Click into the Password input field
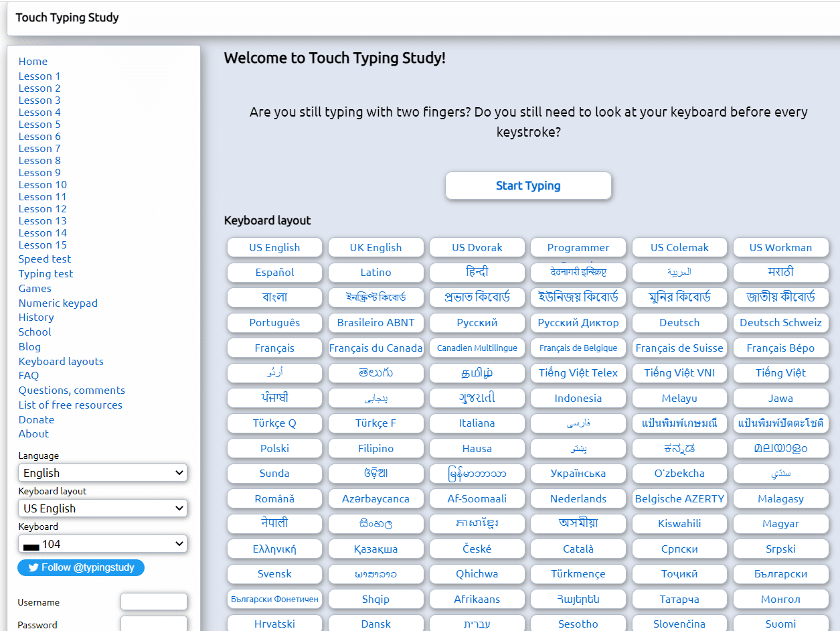 [154, 624]
